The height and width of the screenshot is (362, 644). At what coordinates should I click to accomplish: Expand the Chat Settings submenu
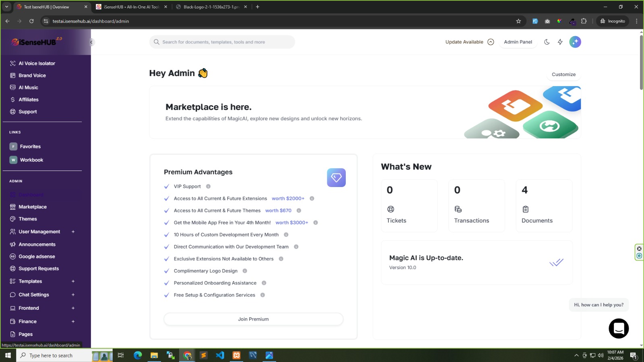[x=73, y=295]
